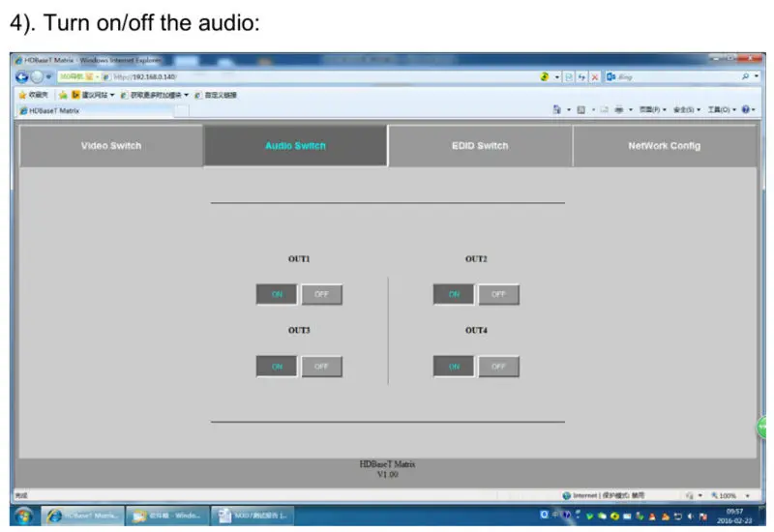This screenshot has height=532, width=774.
Task: Open a new blank browser tab
Action: [182, 110]
